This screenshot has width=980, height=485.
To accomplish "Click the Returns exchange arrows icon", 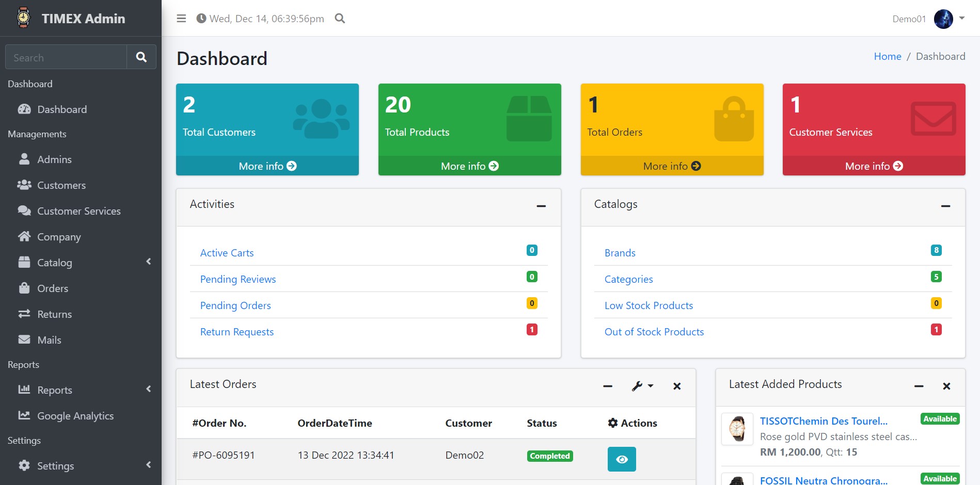I will [24, 314].
